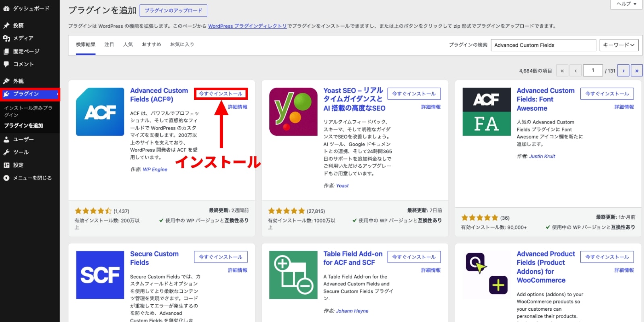This screenshot has width=644, height=322.
Task: Click the plug icon beside プラグイン
Action: [x=6, y=94]
